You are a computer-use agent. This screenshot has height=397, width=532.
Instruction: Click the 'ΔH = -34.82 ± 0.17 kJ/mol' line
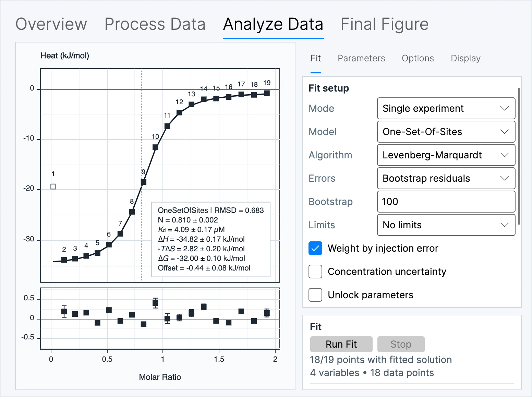(201, 239)
